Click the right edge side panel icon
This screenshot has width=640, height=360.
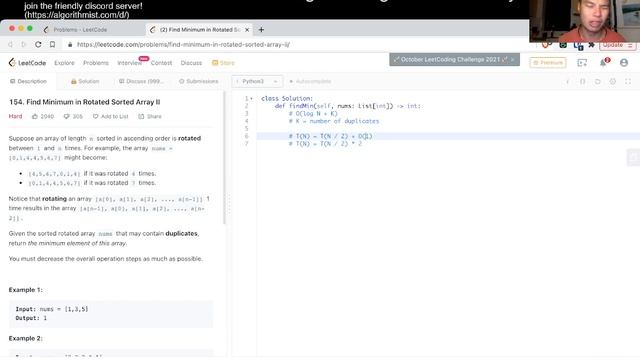point(633,157)
